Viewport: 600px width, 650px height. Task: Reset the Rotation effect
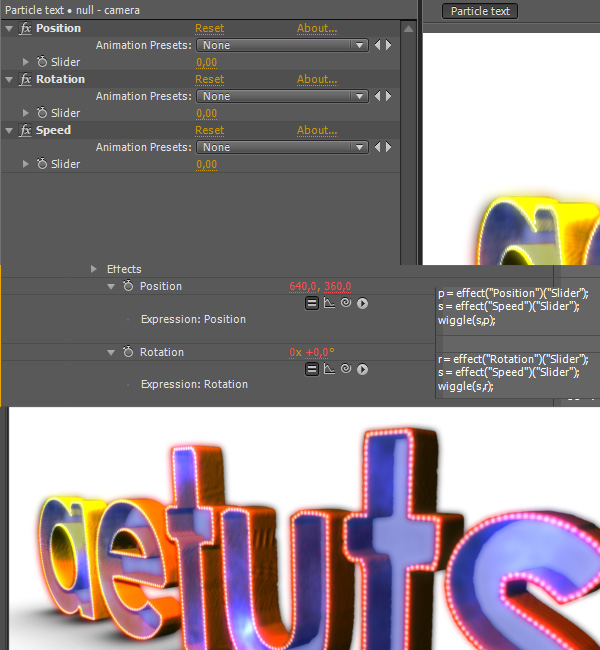coord(209,80)
